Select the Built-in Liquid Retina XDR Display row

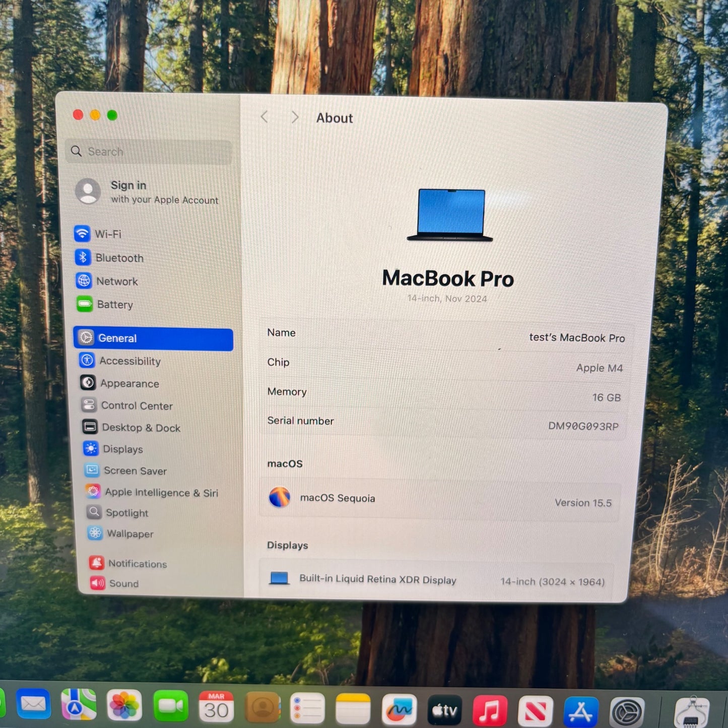pos(436,580)
